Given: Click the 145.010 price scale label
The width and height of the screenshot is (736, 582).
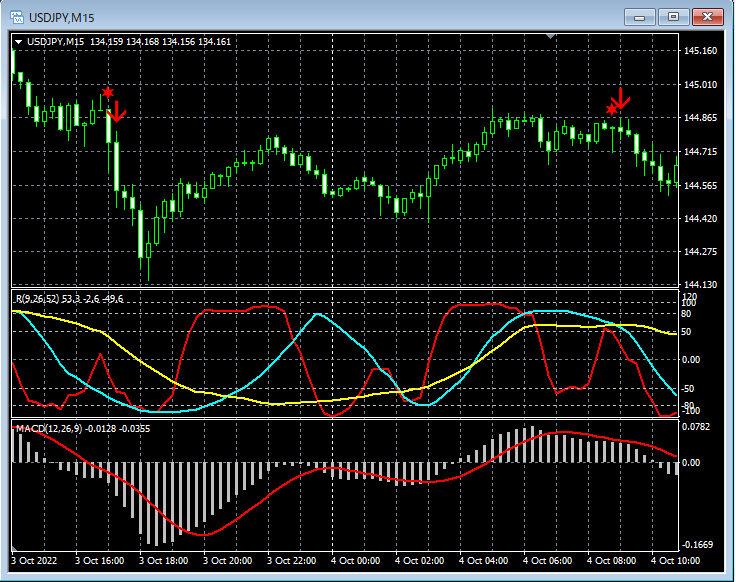Looking at the screenshot, I should click(x=700, y=84).
